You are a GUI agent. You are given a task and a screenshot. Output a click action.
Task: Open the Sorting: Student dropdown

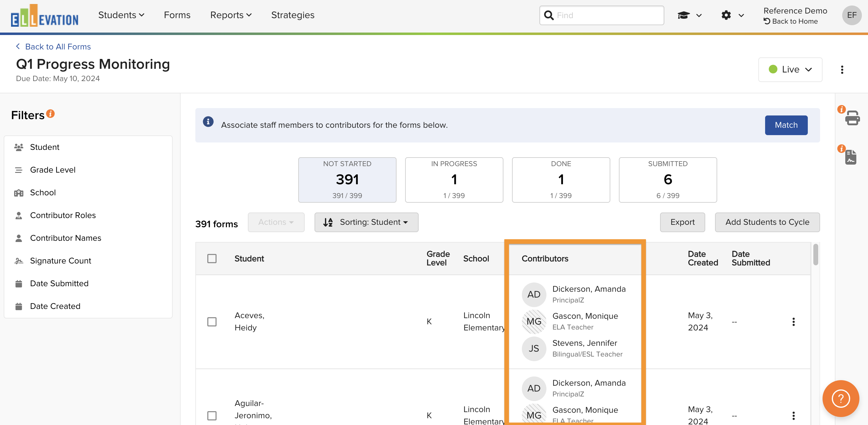tap(366, 222)
